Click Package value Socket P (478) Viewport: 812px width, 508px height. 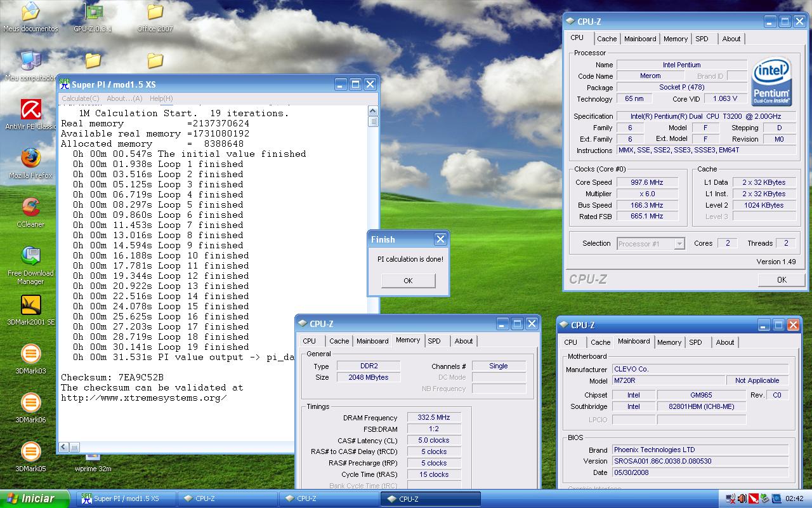click(x=681, y=87)
